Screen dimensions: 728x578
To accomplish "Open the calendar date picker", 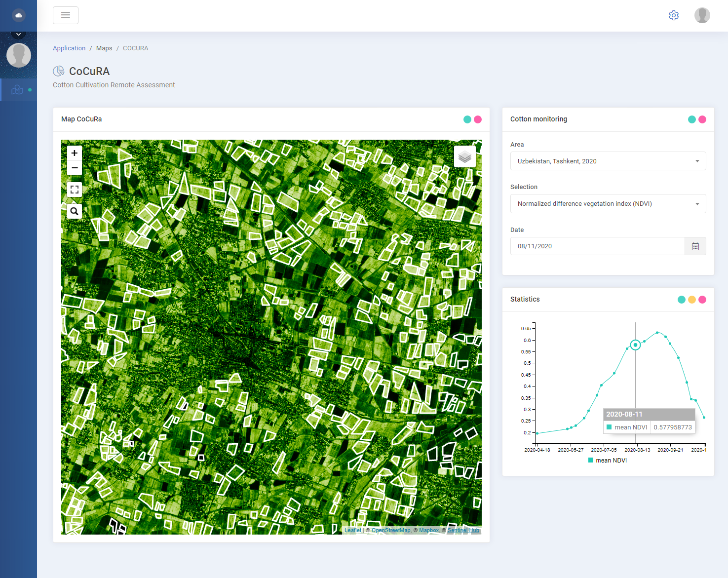I will (695, 246).
